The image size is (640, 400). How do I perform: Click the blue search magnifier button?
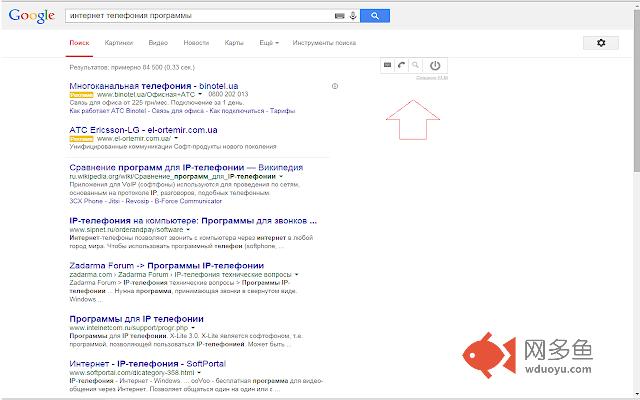point(375,16)
